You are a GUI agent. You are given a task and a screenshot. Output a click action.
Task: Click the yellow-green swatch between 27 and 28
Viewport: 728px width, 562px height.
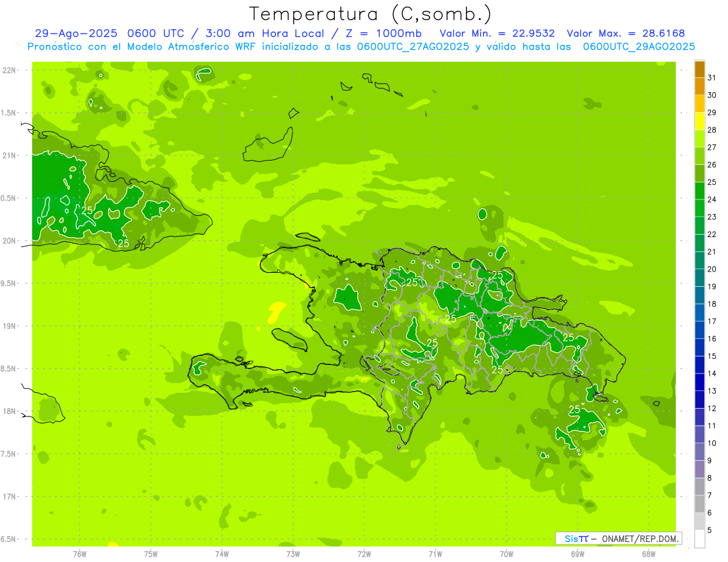pos(699,139)
